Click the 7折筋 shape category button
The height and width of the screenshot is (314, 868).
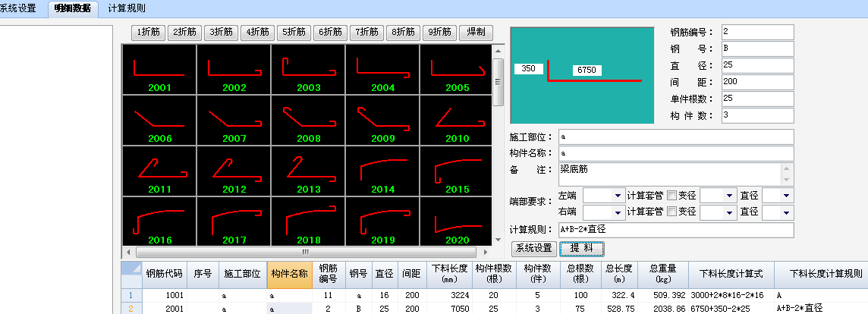367,32
